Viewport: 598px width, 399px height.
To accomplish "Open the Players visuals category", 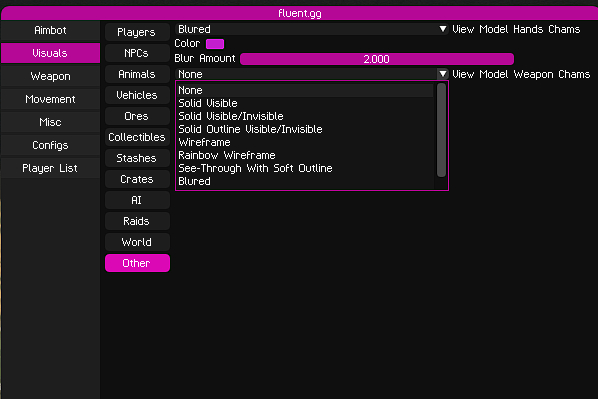I will click(137, 32).
